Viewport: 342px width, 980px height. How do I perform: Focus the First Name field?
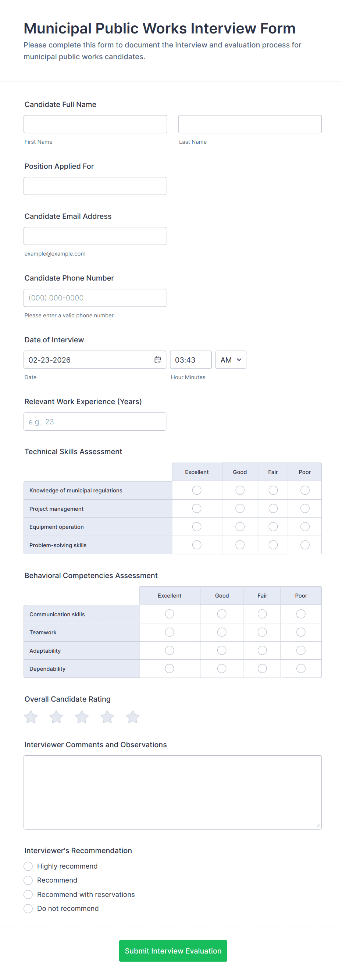(95, 124)
